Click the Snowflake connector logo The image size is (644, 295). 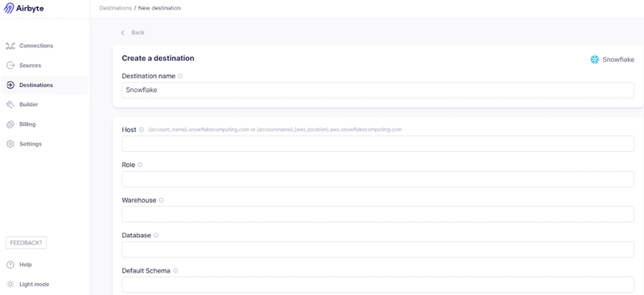click(595, 59)
